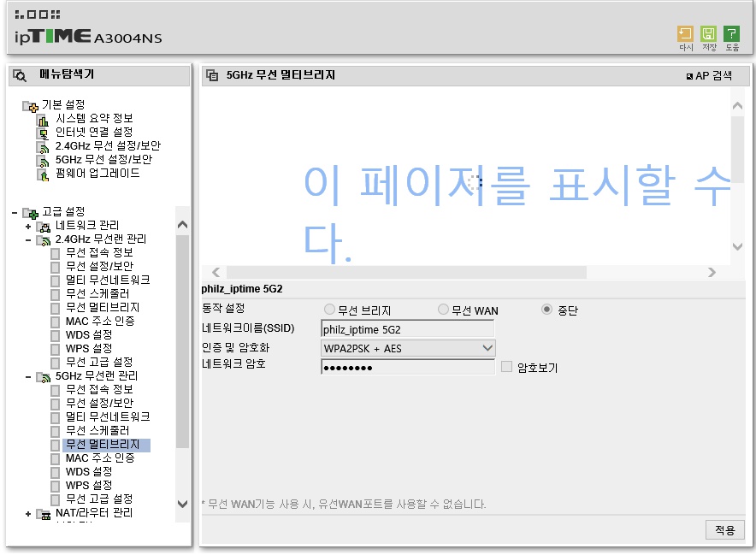Screen dimensions: 756x555
Task: Click the 5GHz 무선 설정/보안 wireless icon
Action: 44,161
